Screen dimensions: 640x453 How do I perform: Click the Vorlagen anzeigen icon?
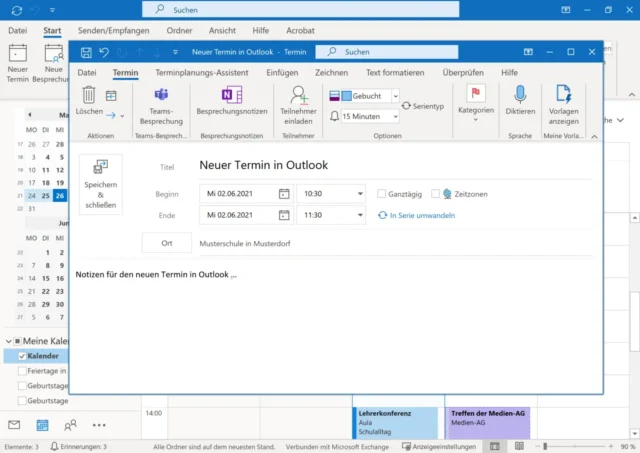coord(563,94)
